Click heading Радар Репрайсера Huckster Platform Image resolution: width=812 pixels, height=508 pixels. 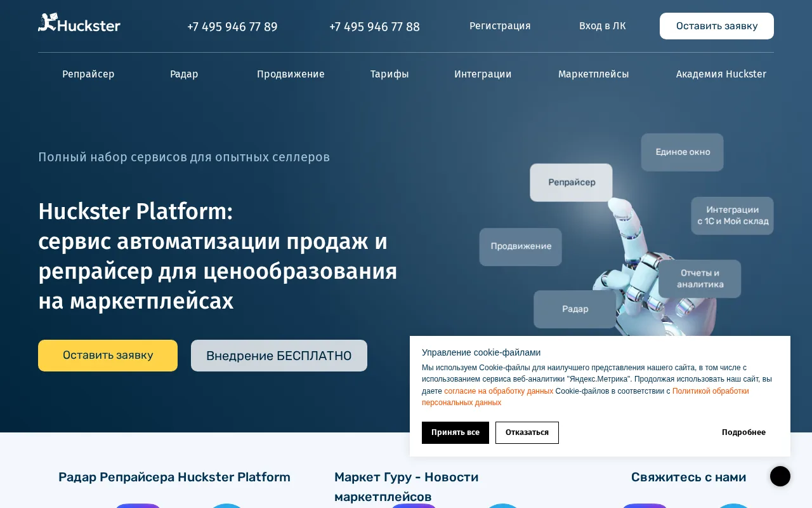pos(174,477)
